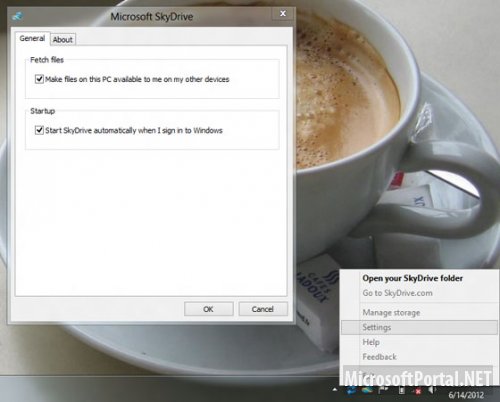Image resolution: width=500 pixels, height=402 pixels.
Task: Click the 6/14/2012 date in the taskbar
Action: 466,395
